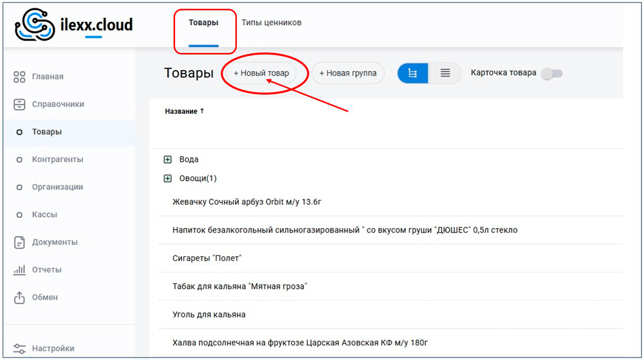Click the + Новый товар button

click(261, 73)
